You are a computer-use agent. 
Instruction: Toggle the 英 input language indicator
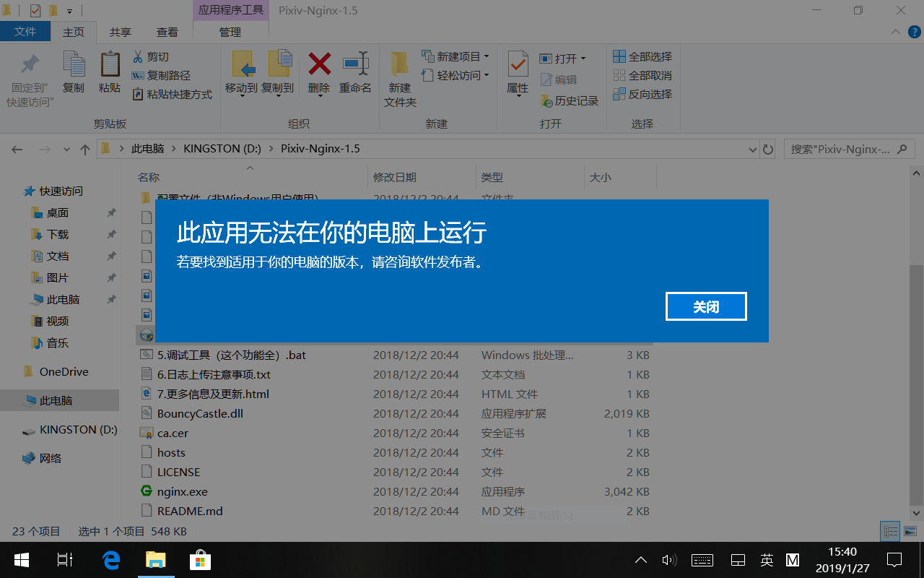767,560
